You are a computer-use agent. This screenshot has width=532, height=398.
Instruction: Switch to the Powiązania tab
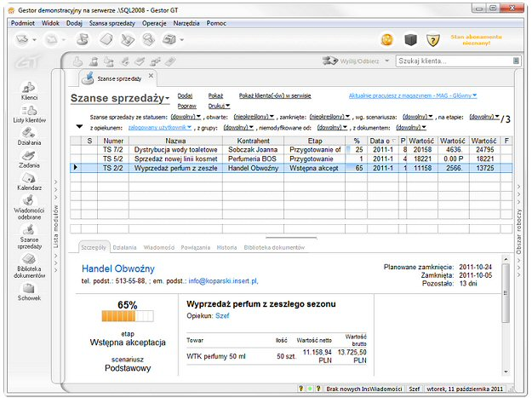point(195,247)
